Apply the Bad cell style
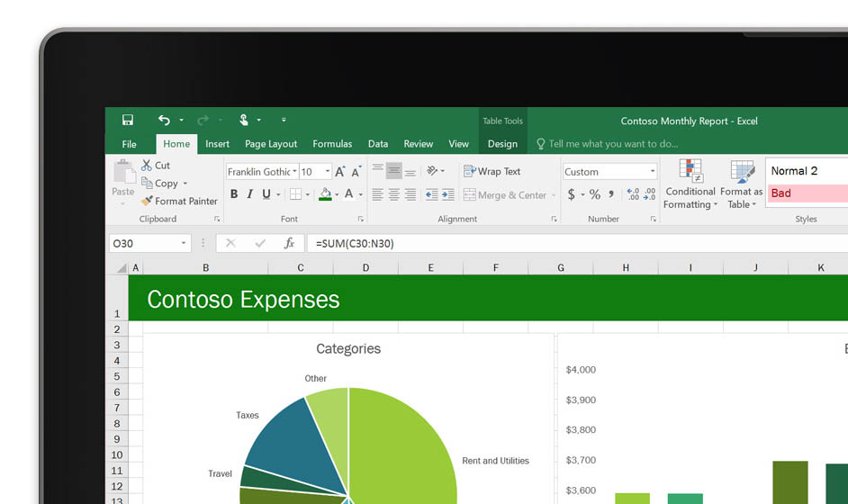This screenshot has width=848, height=504. tap(807, 193)
